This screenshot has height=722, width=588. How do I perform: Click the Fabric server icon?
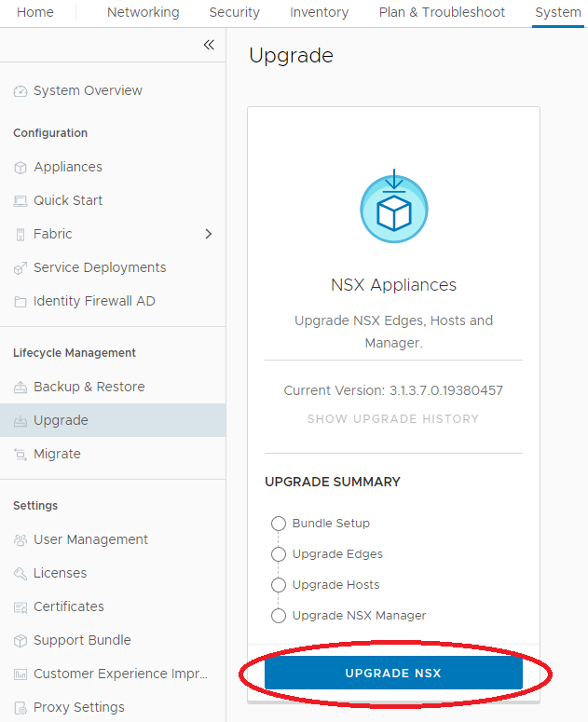point(21,235)
